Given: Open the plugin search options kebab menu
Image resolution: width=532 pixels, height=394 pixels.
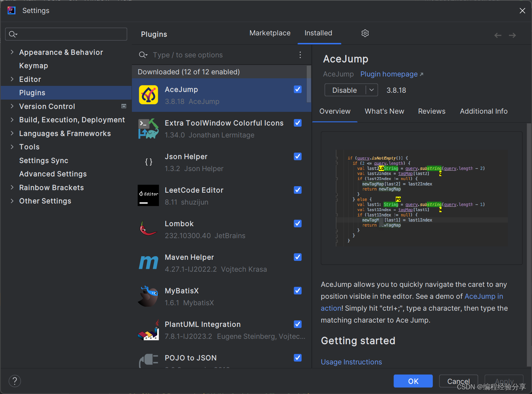Looking at the screenshot, I should pos(300,55).
